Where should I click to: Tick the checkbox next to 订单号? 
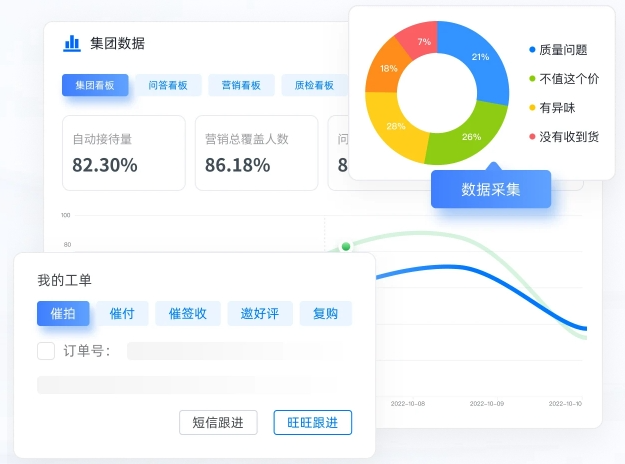(x=46, y=351)
